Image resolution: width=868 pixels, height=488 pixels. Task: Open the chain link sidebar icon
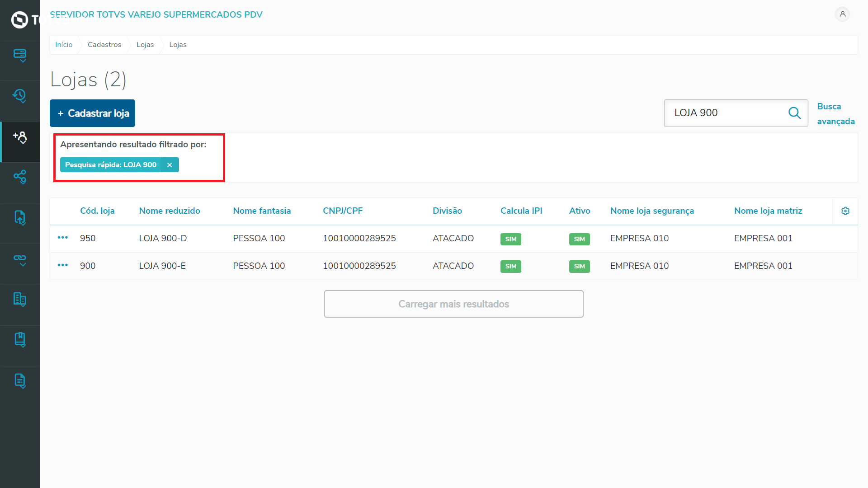point(20,259)
